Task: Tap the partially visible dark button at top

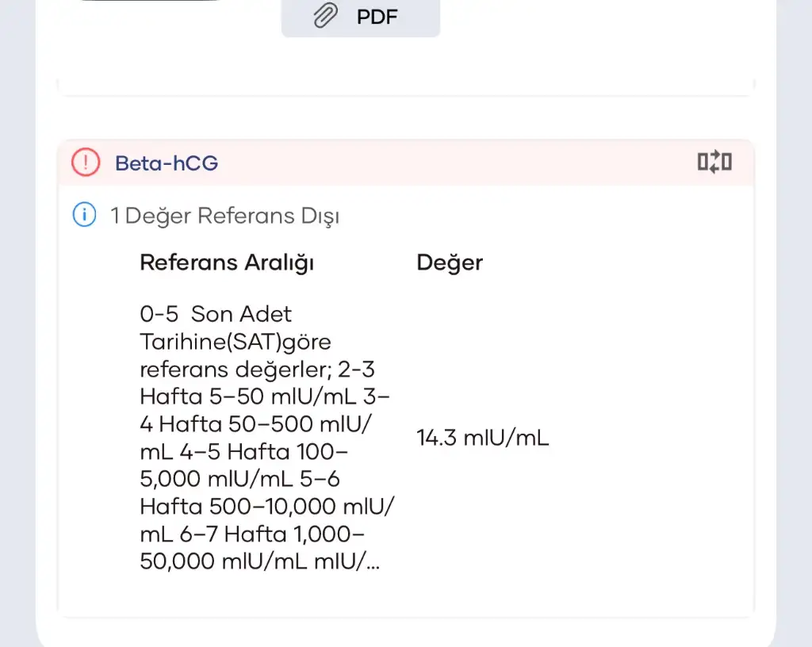Action: [x=151, y=1]
